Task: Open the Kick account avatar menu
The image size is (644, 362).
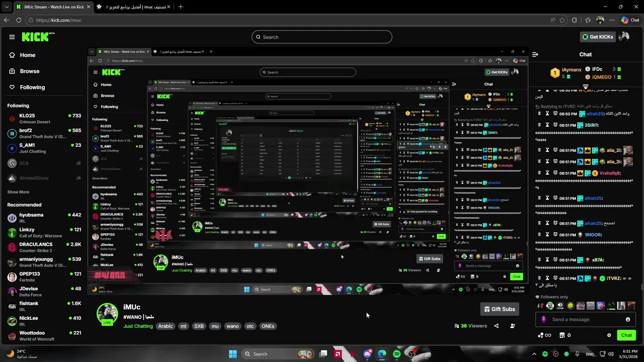Action: [624, 37]
